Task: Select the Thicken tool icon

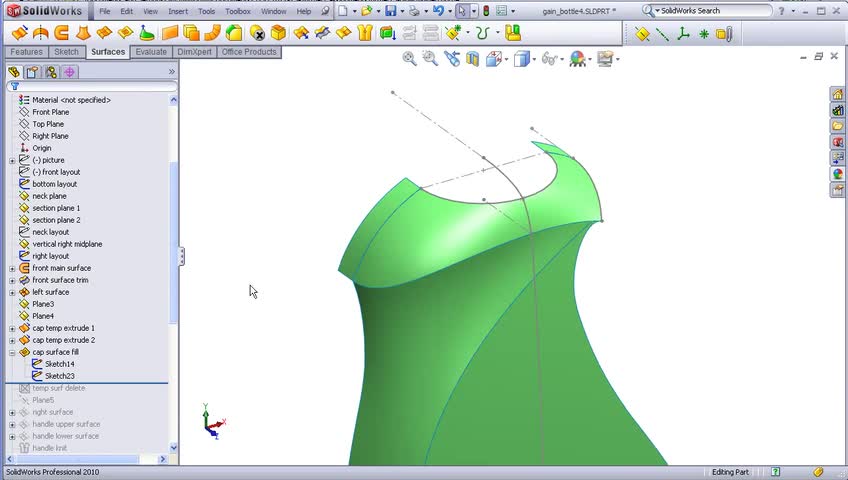Action: coord(388,34)
